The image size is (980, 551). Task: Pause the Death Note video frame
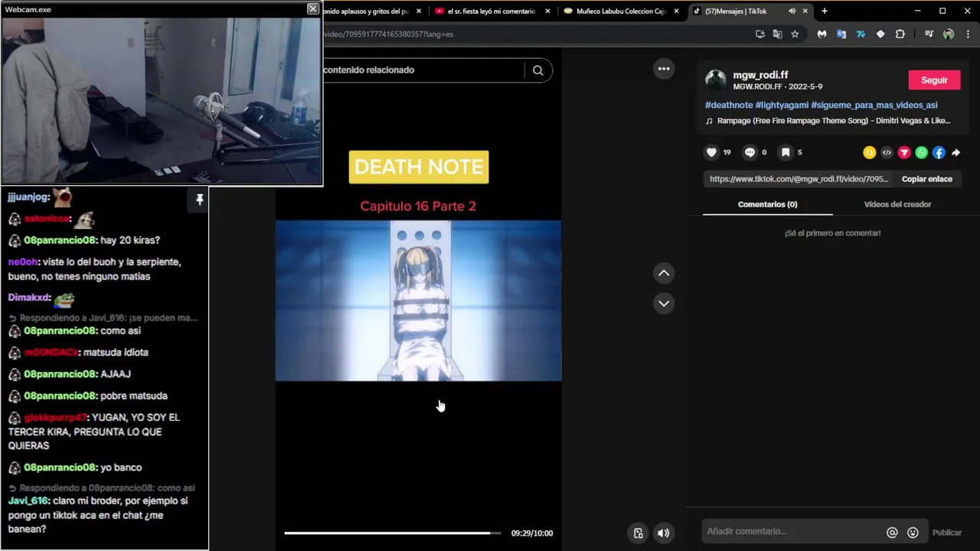pyautogui.click(x=418, y=301)
